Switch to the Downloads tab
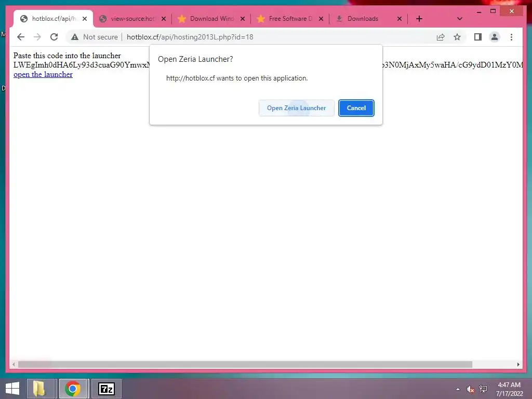This screenshot has width=532, height=399. [x=369, y=19]
